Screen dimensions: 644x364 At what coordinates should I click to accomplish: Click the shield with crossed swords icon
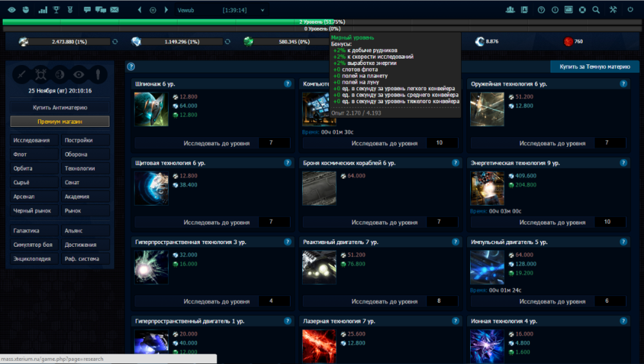(x=41, y=74)
